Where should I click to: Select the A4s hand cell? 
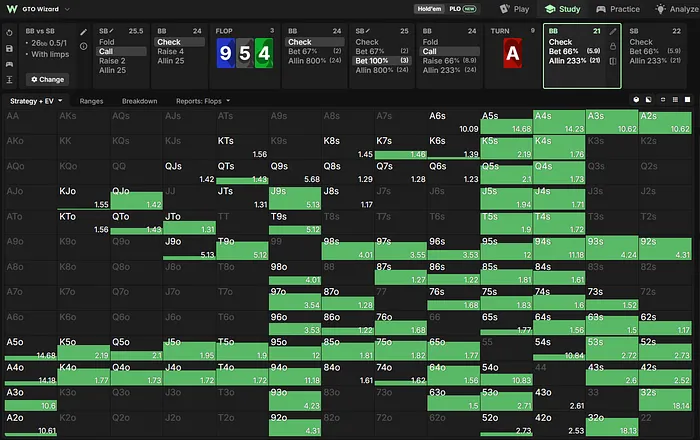[559, 122]
